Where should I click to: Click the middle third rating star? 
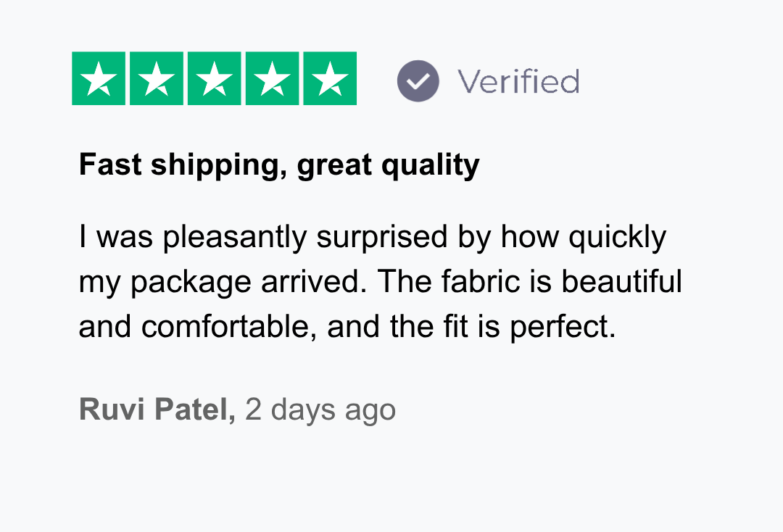[x=215, y=79]
